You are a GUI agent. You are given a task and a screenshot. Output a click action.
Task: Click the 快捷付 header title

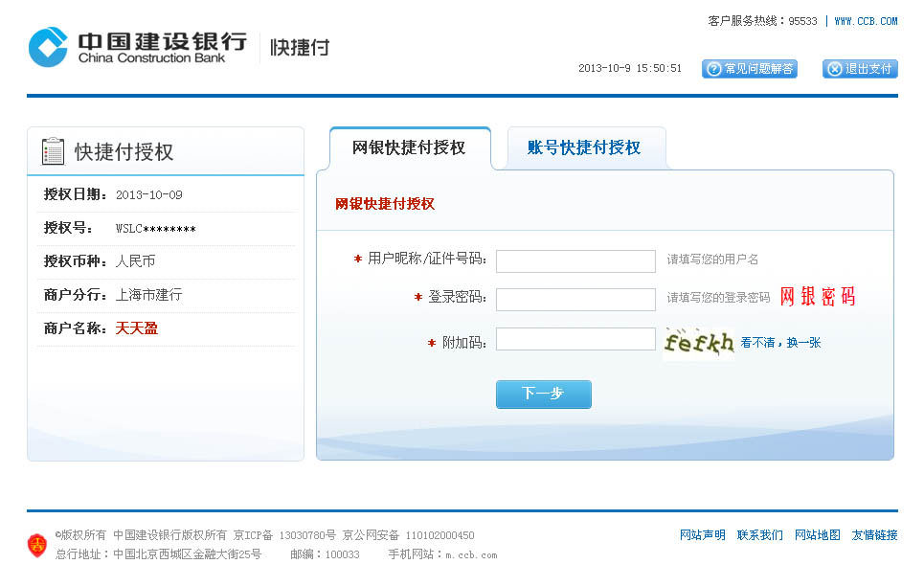[x=300, y=48]
